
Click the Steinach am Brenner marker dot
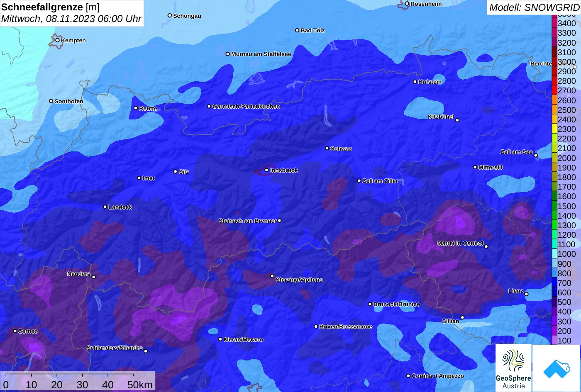pos(280,221)
